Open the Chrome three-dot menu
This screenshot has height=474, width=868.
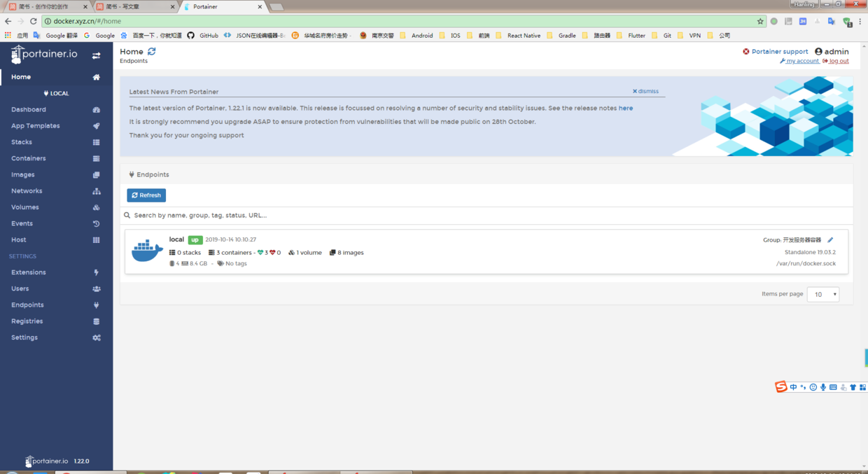[x=860, y=21]
